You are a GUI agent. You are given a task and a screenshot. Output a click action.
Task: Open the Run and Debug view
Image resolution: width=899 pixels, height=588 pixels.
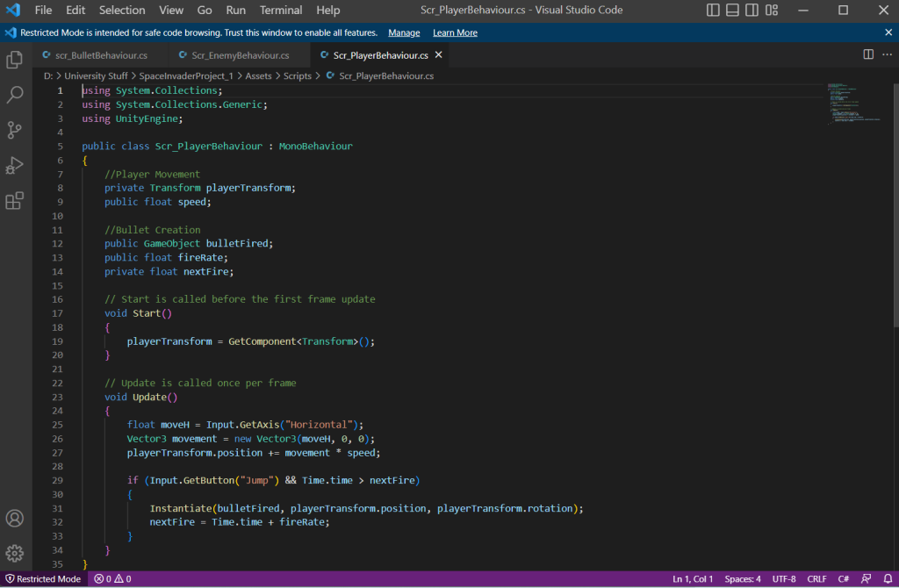(x=15, y=165)
